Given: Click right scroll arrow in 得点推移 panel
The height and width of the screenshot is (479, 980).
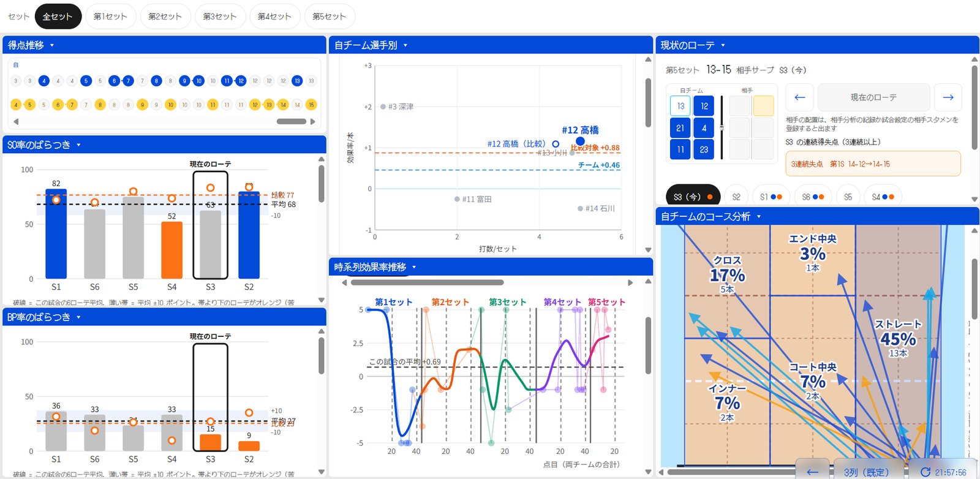Looking at the screenshot, I should (x=312, y=121).
